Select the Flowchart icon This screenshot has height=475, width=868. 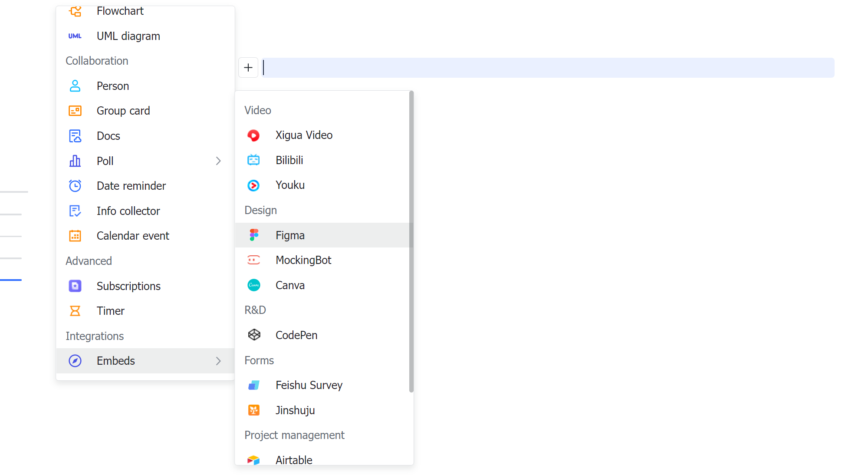click(75, 11)
